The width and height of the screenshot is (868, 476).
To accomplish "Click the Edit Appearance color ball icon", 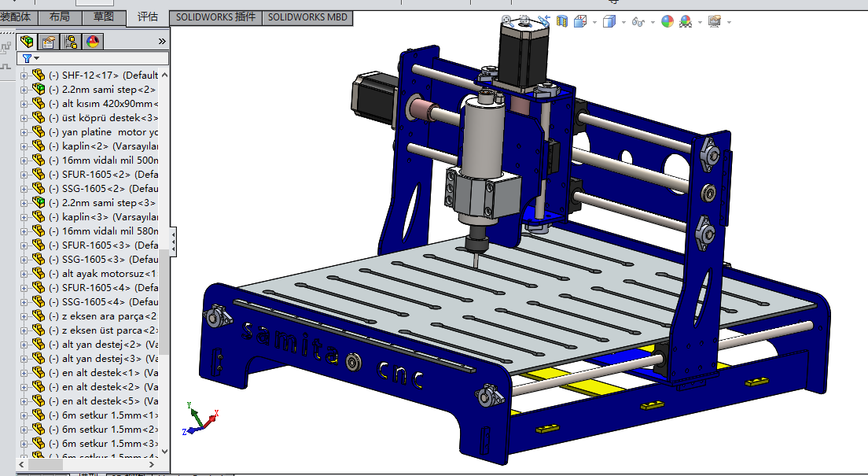I will point(668,21).
